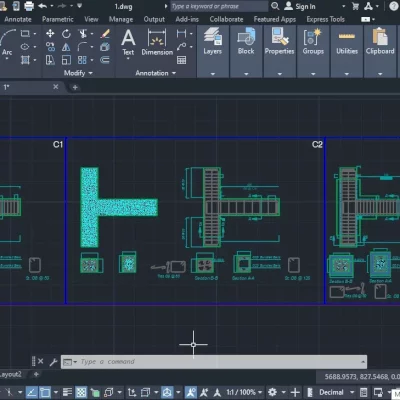Switch to the Express Tools tab
This screenshot has height=400, width=400.
[x=325, y=19]
